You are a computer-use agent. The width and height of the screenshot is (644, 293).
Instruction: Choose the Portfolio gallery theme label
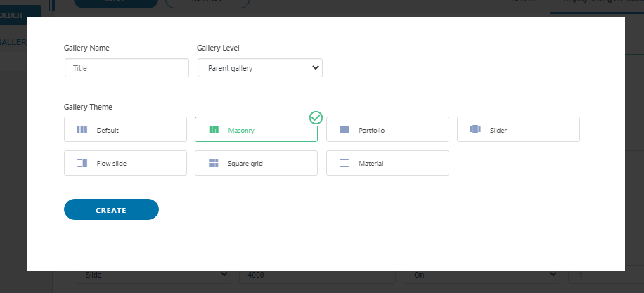click(x=372, y=131)
